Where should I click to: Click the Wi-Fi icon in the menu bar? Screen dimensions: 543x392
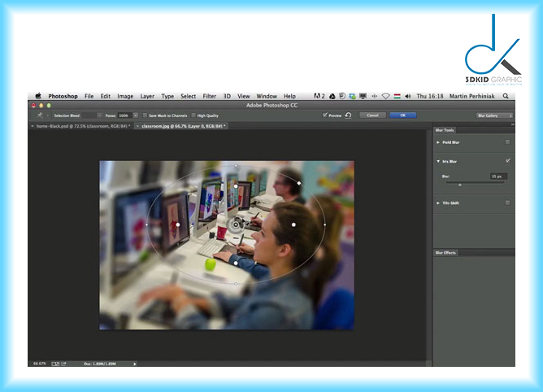tap(385, 96)
